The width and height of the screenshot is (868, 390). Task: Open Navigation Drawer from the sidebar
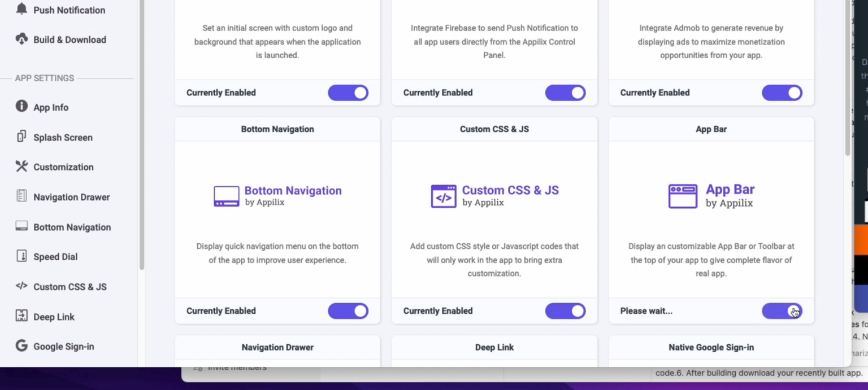(71, 197)
